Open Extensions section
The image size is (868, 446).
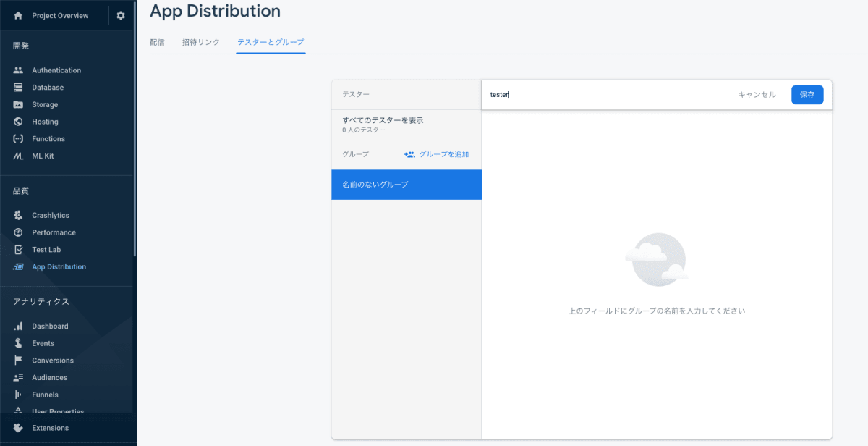click(x=51, y=428)
